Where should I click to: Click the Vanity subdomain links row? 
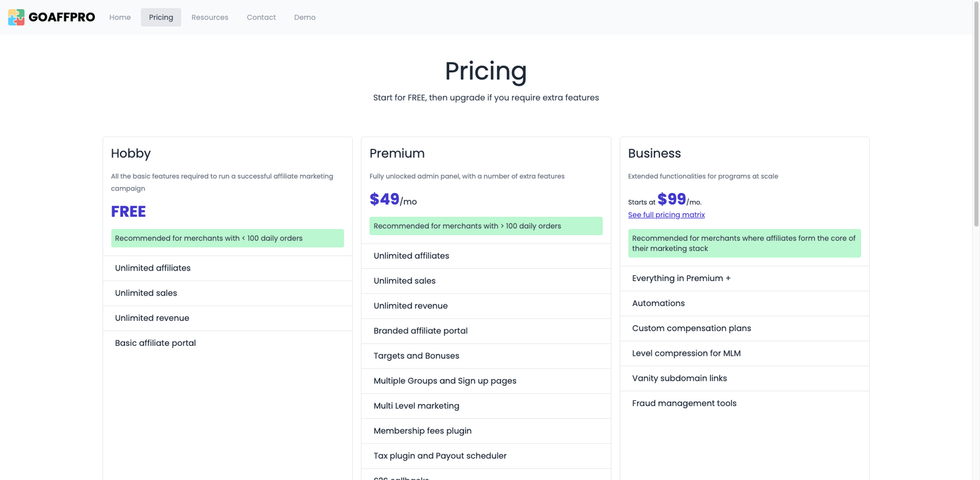click(744, 378)
